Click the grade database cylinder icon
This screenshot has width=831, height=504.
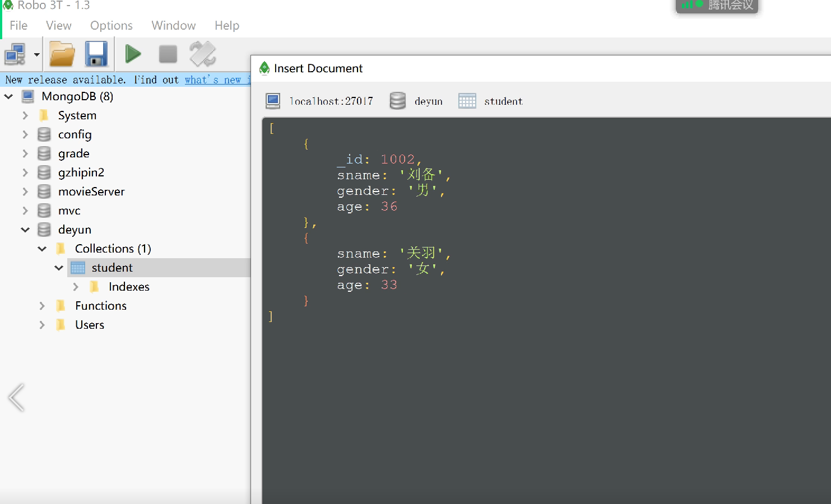[x=44, y=153]
